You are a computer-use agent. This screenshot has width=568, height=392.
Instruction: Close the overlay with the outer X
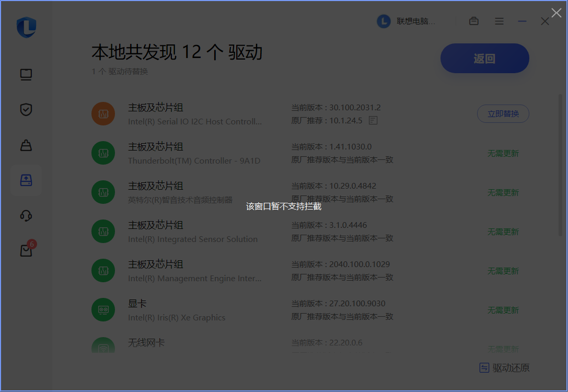pos(557,13)
